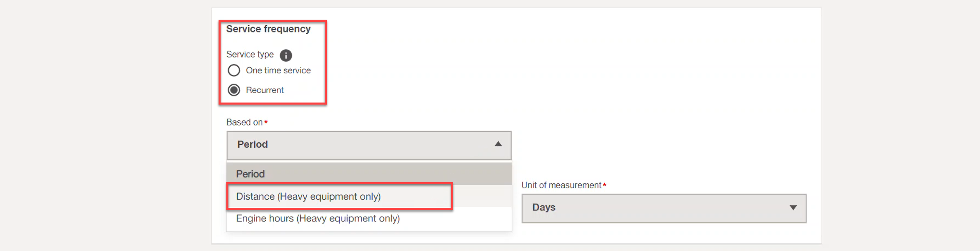
Task: Click the Days value text in dropdown
Action: coord(544,208)
